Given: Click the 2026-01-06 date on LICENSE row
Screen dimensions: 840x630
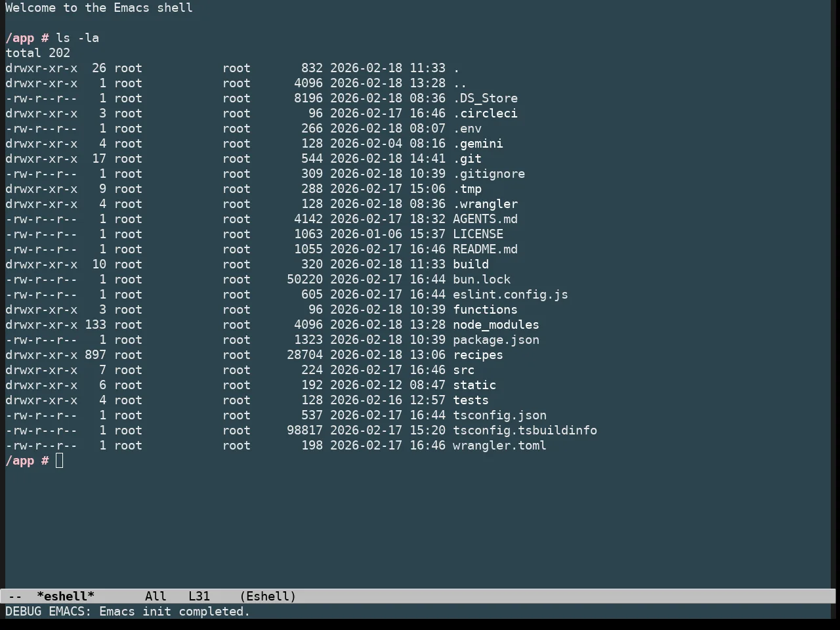Looking at the screenshot, I should click(x=366, y=234).
